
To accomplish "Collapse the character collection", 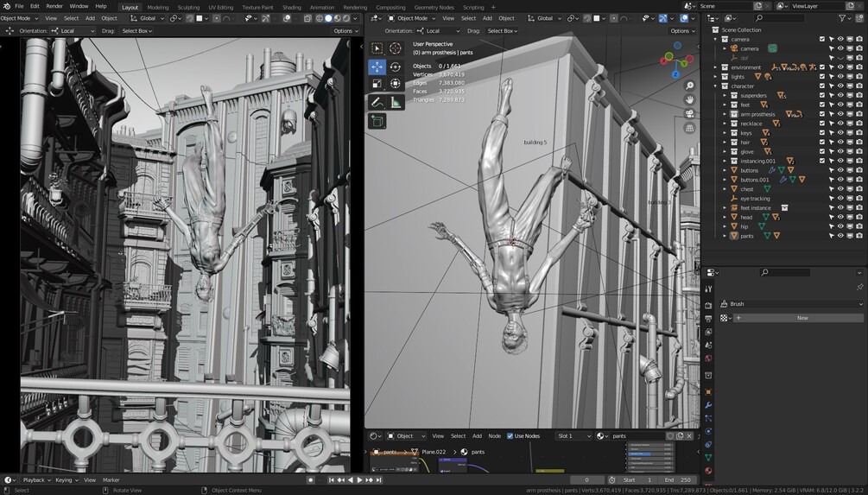I will pyautogui.click(x=715, y=86).
